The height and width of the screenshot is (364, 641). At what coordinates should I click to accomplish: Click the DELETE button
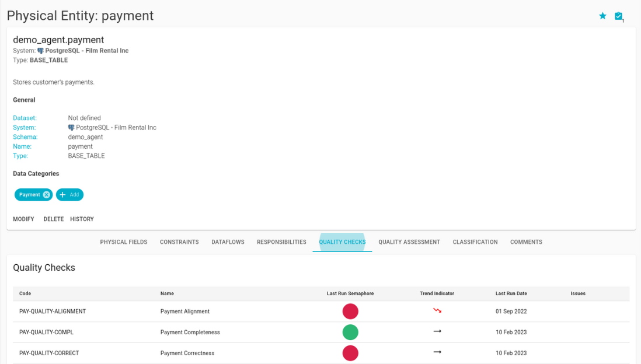54,219
